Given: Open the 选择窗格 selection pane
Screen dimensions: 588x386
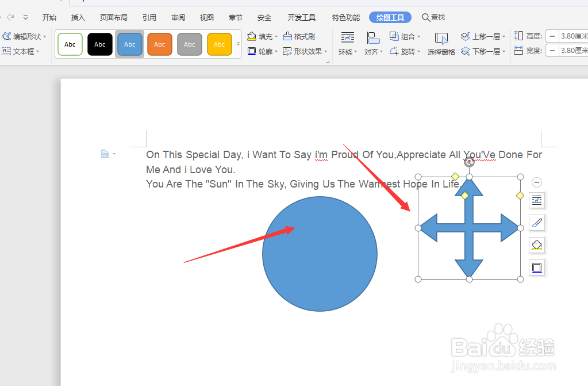Looking at the screenshot, I should point(441,44).
